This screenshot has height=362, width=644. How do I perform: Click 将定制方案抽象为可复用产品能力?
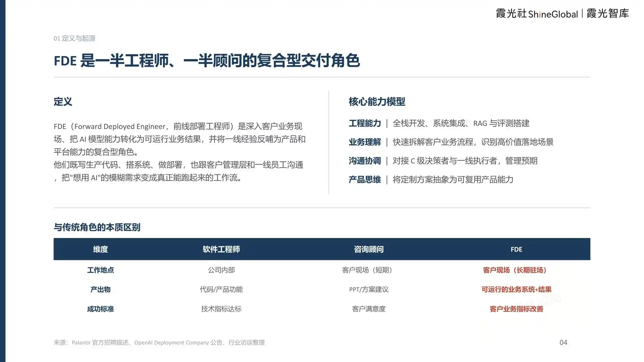(x=453, y=179)
